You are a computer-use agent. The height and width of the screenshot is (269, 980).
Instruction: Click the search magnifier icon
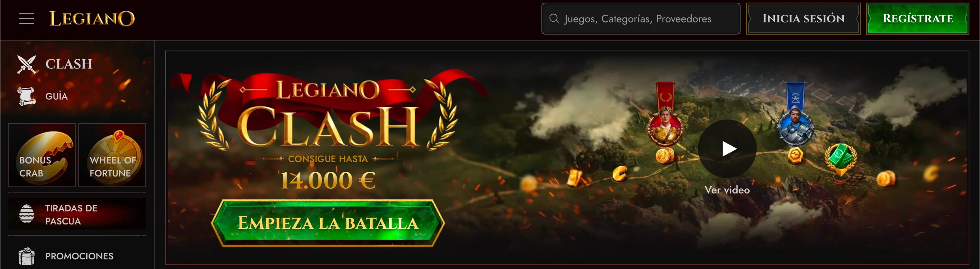554,19
